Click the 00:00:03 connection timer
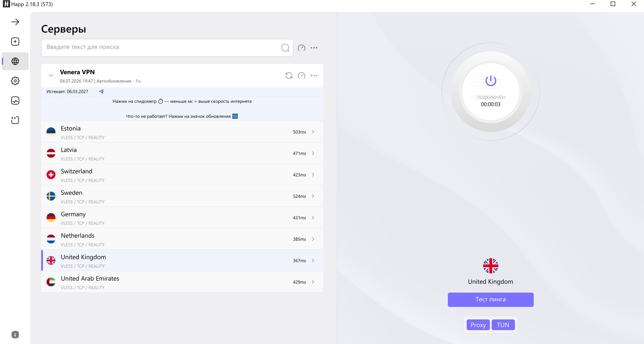Image resolution: width=644 pixels, height=344 pixels. pos(491,104)
